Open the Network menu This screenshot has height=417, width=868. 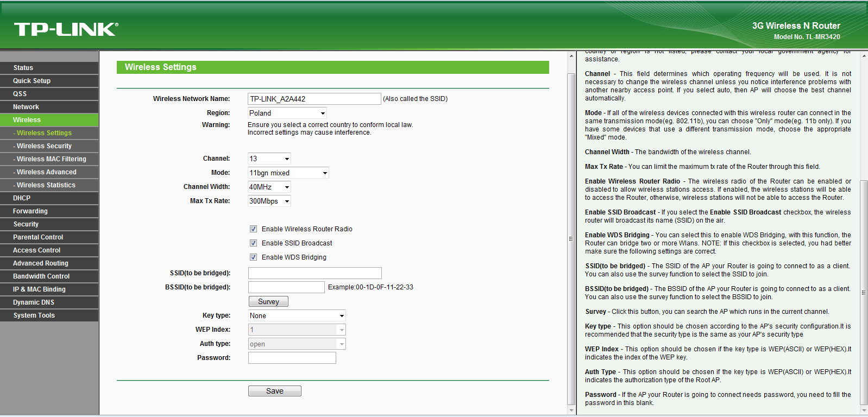(49, 107)
